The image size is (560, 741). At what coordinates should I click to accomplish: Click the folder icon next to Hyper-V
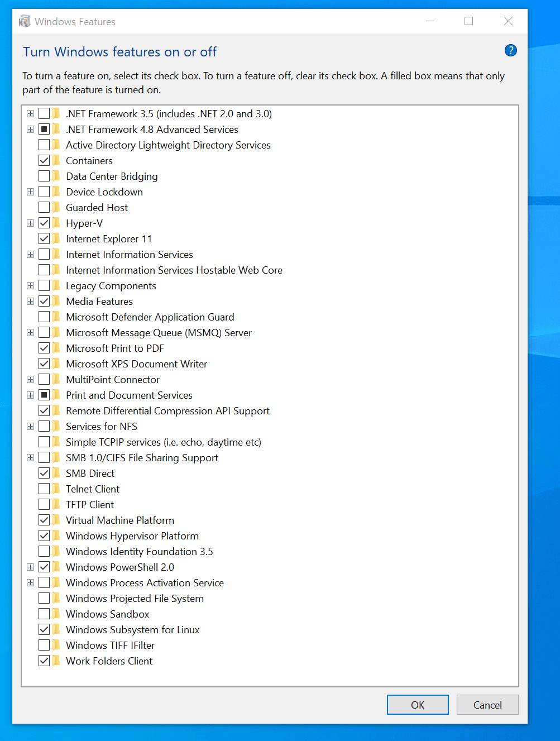click(56, 223)
